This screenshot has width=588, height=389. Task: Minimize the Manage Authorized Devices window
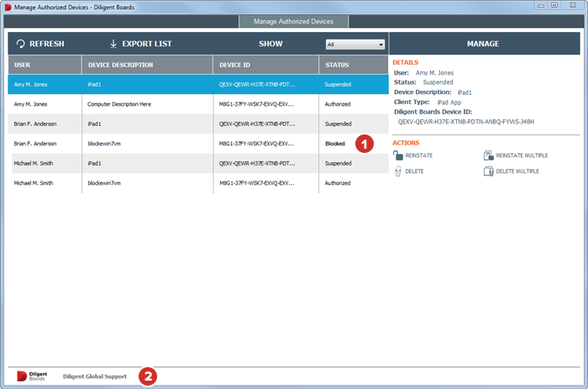tap(541, 5)
